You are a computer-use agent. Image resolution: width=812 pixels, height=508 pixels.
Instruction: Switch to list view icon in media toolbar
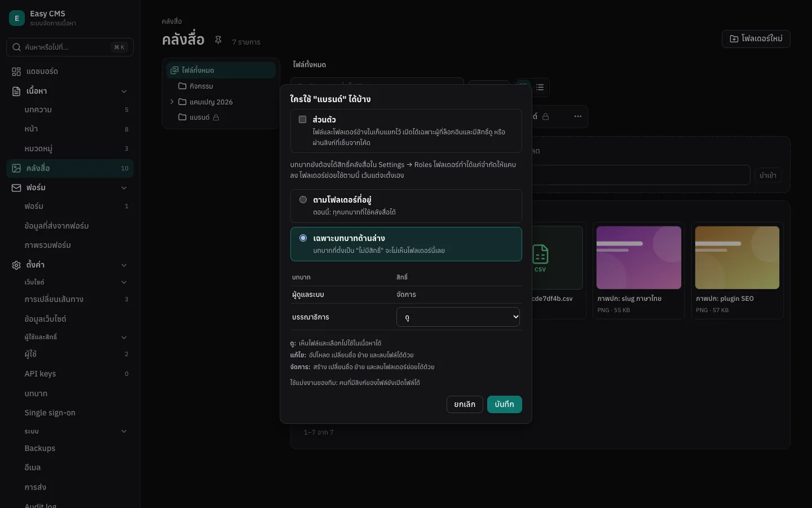pyautogui.click(x=540, y=87)
